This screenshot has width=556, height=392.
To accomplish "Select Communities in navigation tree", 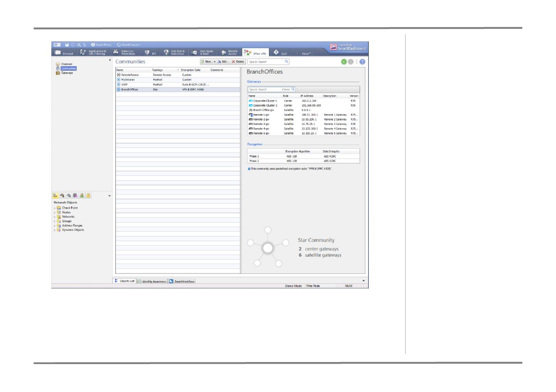I will tap(66, 69).
